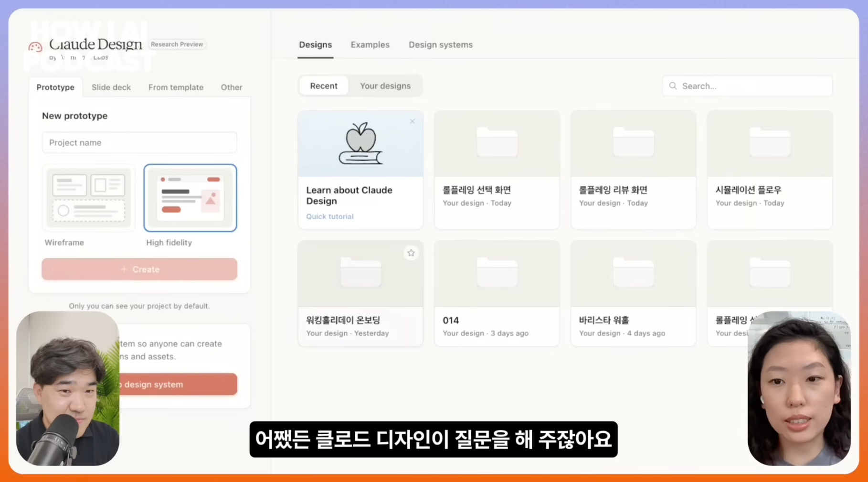
Task: Open the Design systems tab
Action: click(x=441, y=45)
